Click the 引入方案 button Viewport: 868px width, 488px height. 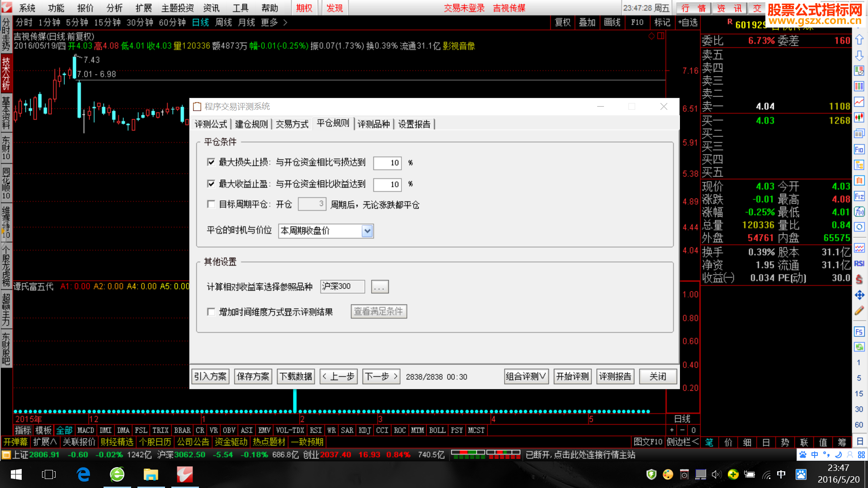click(210, 376)
